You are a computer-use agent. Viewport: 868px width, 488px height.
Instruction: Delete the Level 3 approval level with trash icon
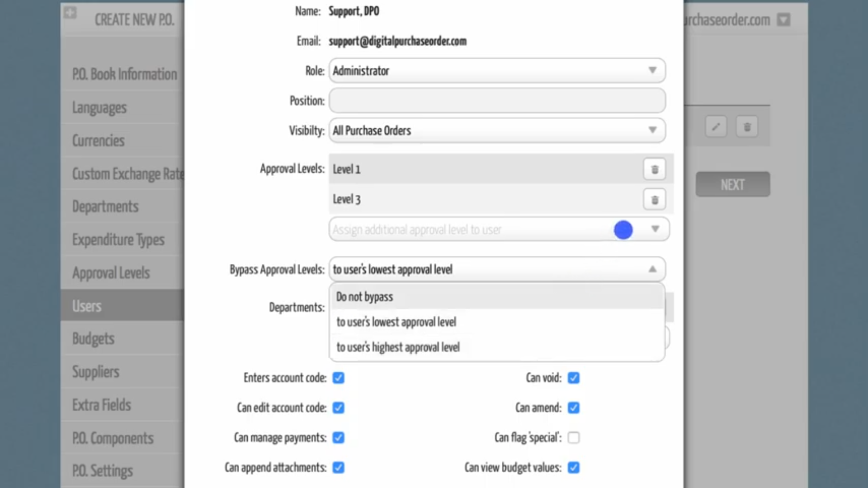(654, 199)
